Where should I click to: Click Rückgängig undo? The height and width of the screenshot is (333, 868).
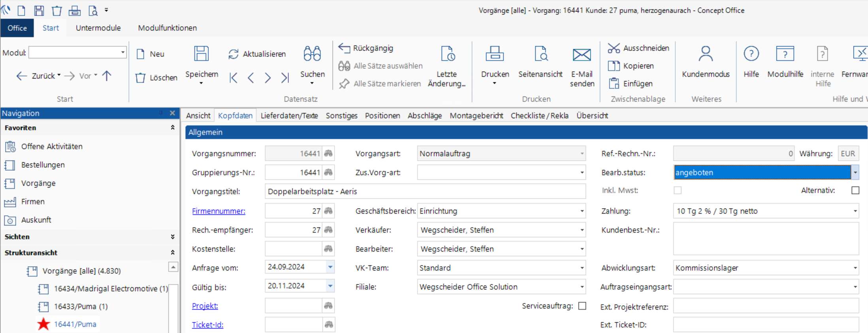point(366,48)
